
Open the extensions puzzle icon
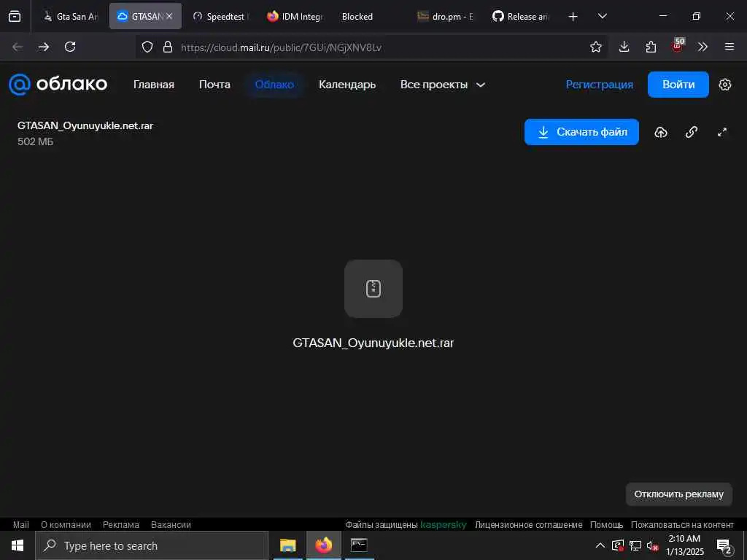[651, 47]
